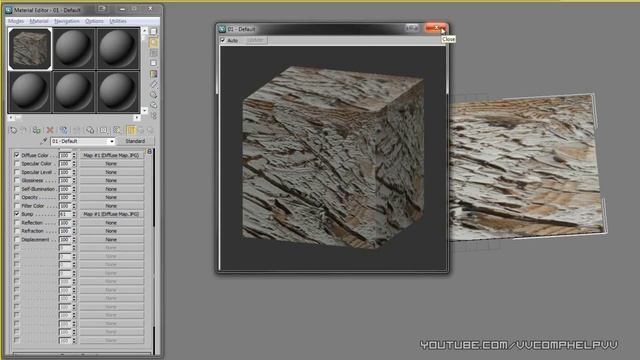Click the Put to Library icon

point(90,130)
